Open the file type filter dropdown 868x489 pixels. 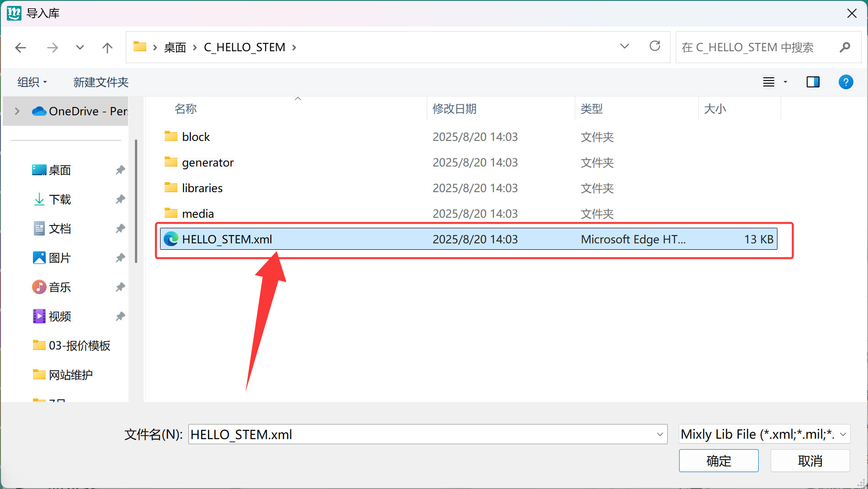pos(764,434)
